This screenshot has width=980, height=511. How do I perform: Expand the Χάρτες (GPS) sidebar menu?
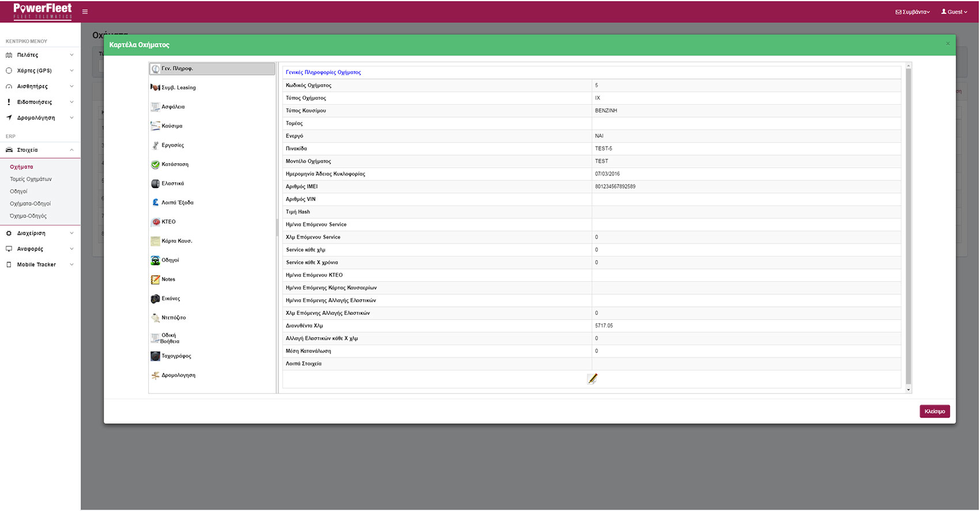coord(39,70)
